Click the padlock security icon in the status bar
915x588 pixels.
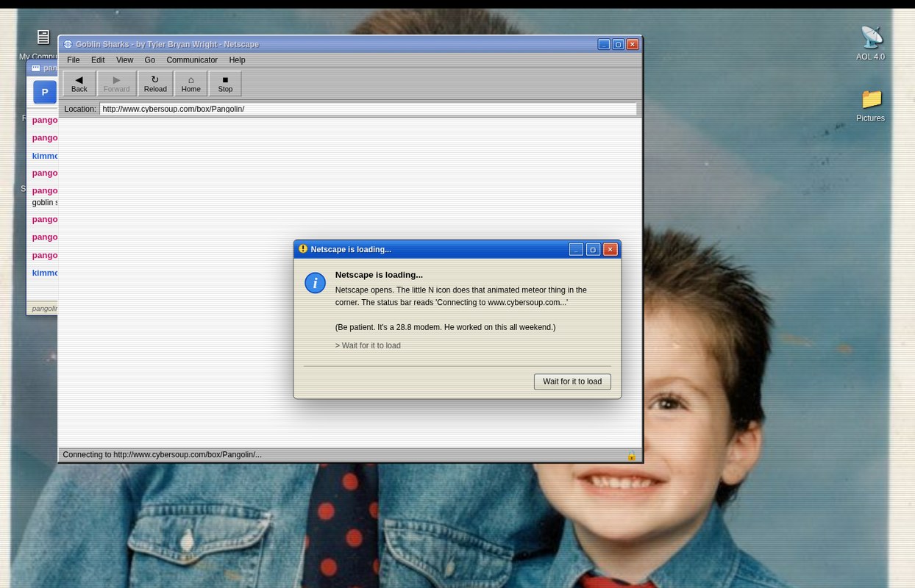[x=631, y=456]
